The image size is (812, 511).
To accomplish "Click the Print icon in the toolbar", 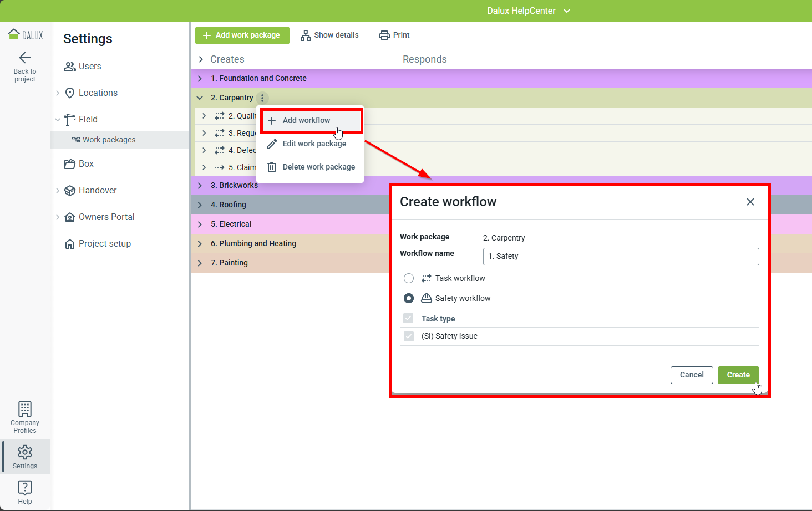I will 384,35.
